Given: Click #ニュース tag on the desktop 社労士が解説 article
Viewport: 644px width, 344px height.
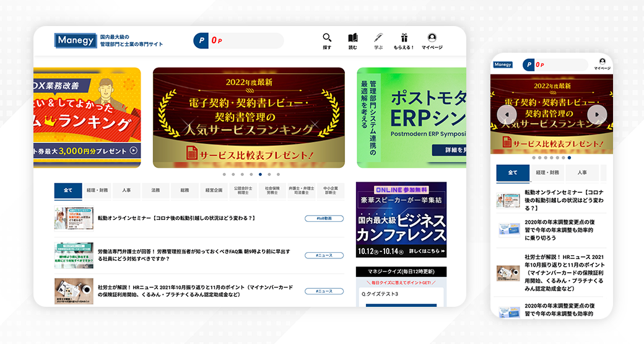Looking at the screenshot, I should coord(324,291).
